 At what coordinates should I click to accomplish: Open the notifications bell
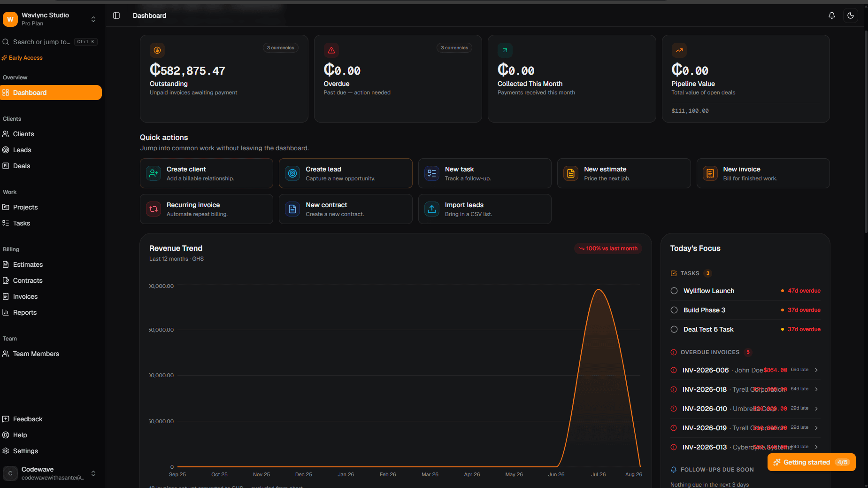(832, 15)
